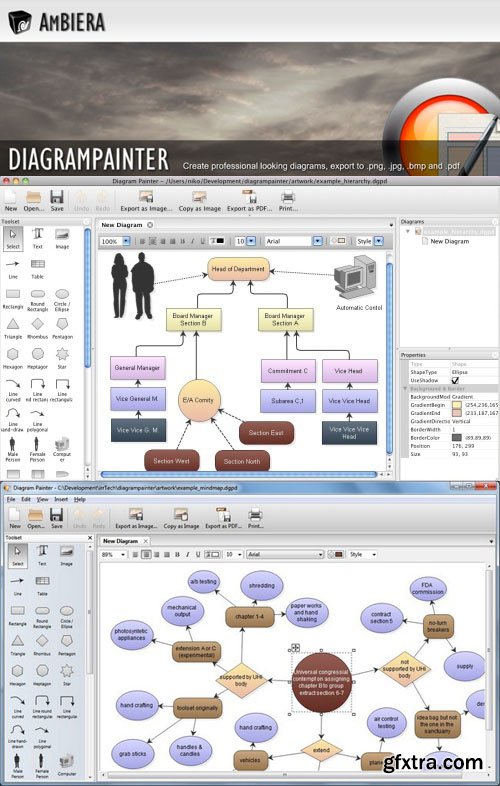Toggle the UseShadow checkbox in Properties
The height and width of the screenshot is (786, 500).
click(455, 380)
